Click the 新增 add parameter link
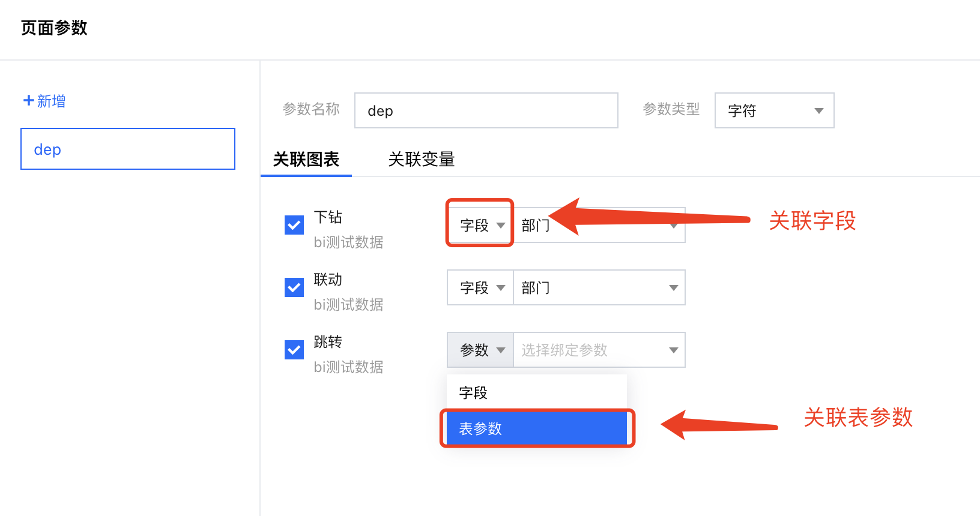The image size is (980, 516). (51, 101)
